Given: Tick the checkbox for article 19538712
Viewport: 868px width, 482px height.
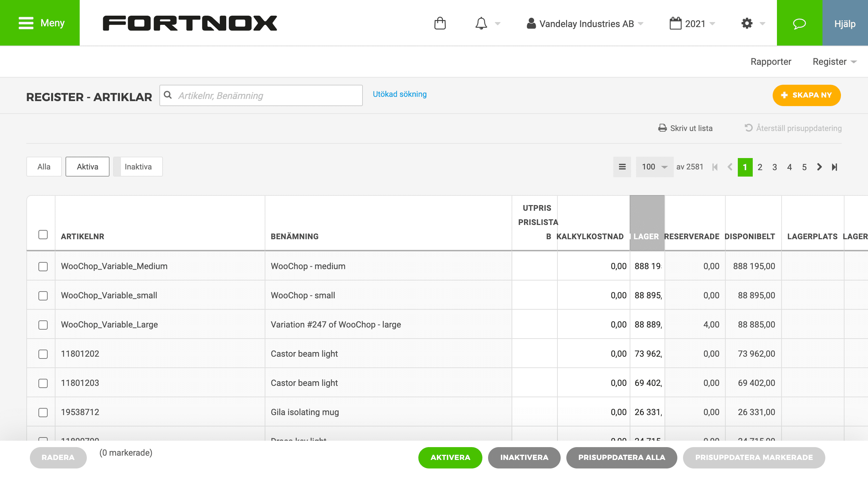Looking at the screenshot, I should (x=43, y=412).
